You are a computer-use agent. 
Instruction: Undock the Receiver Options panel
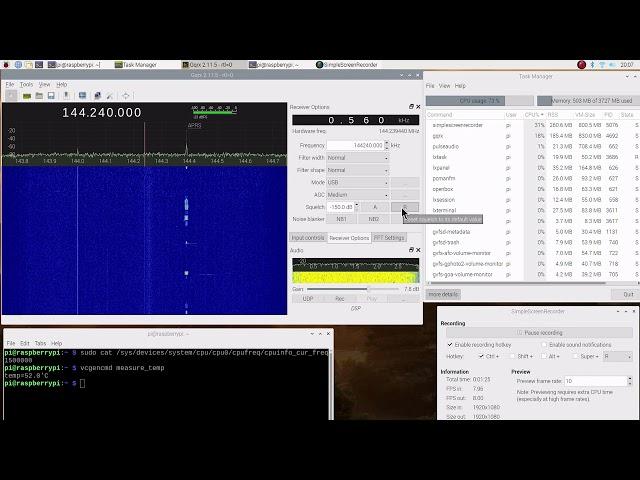pyautogui.click(x=411, y=107)
